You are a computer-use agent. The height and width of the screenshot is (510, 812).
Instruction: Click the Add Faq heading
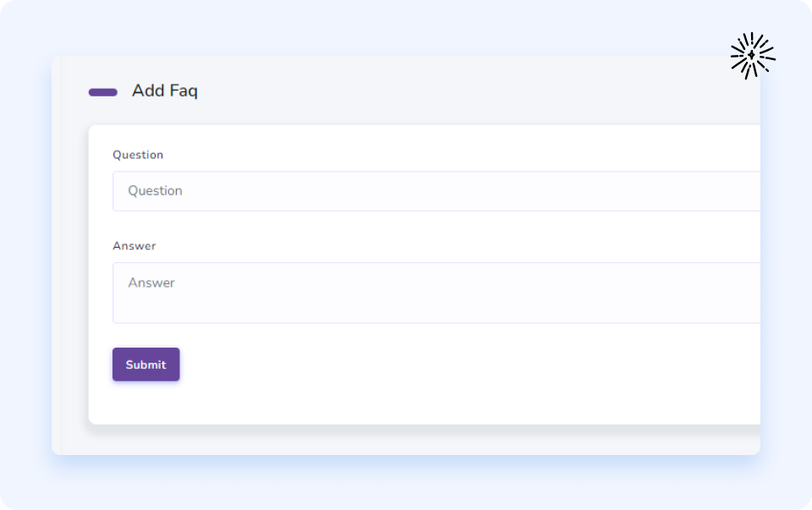point(165,91)
